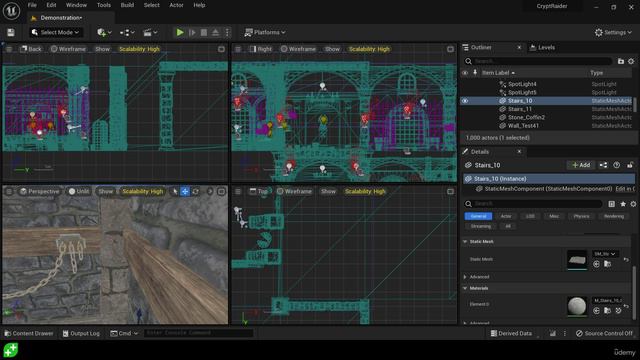Open Details panel settings gear

[x=633, y=204]
